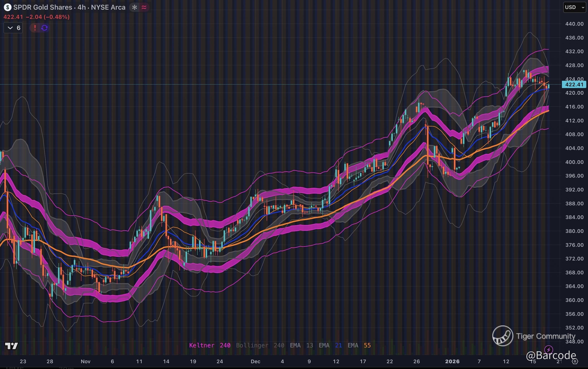This screenshot has height=369, width=588.
Task: Click the asterisk status icon beside NYSE Arca
Action: tap(134, 7)
